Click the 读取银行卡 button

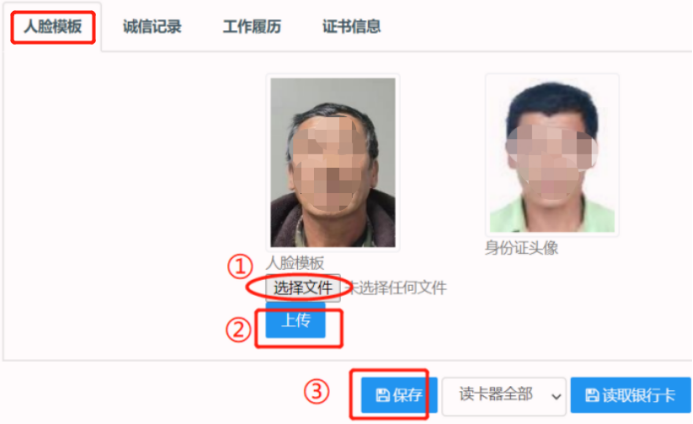631,395
